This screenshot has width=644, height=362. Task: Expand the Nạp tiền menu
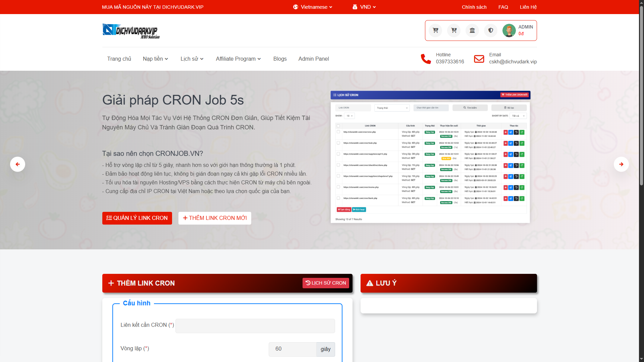point(155,59)
